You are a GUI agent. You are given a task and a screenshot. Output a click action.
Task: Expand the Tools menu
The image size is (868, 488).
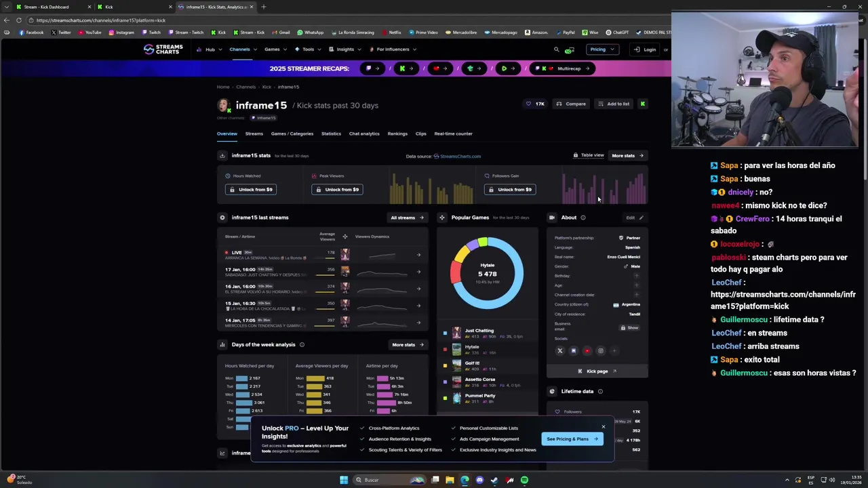307,49
